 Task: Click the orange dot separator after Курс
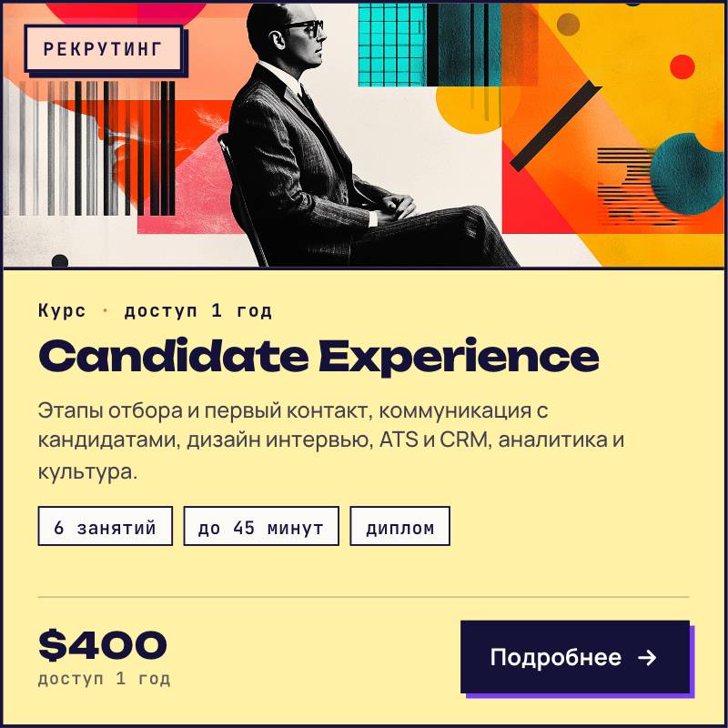105,310
